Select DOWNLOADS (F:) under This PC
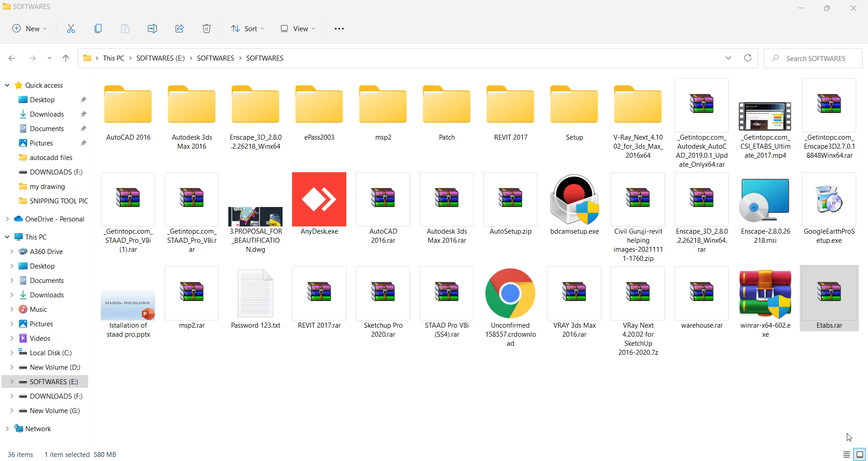Image resolution: width=868 pixels, height=461 pixels. click(x=56, y=396)
